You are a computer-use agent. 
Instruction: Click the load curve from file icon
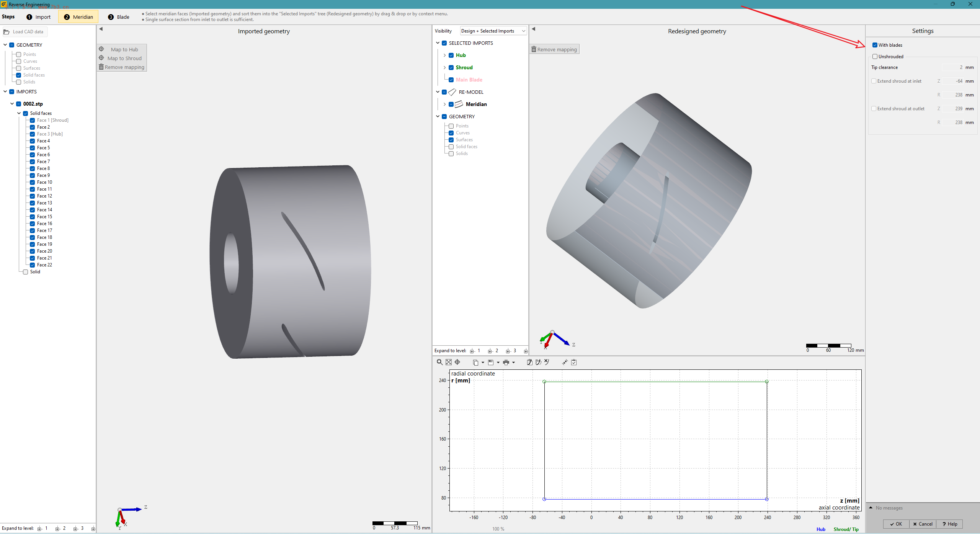click(x=538, y=362)
